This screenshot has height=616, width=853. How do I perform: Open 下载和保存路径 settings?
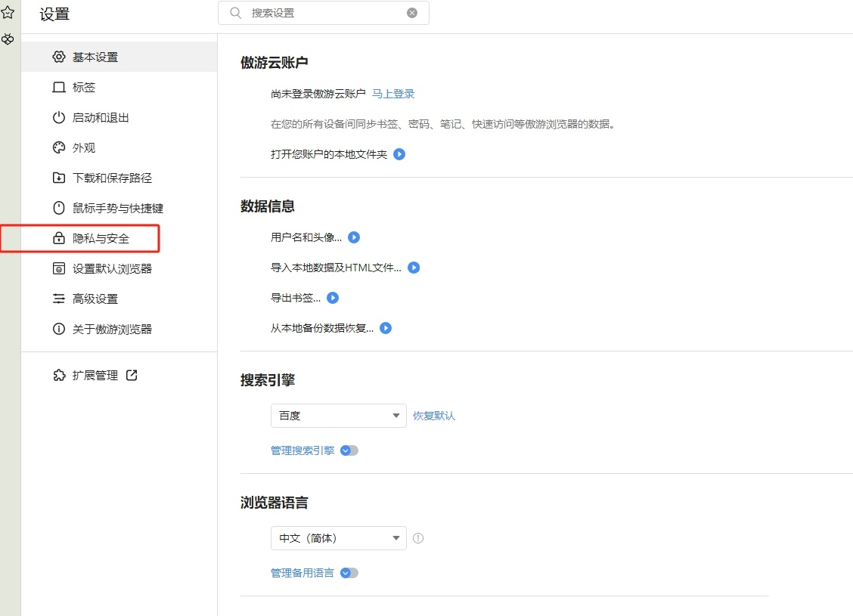[x=119, y=178]
